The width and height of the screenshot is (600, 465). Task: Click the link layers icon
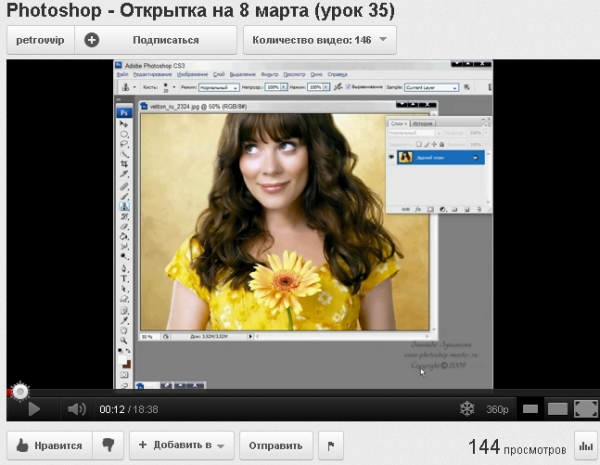406,209
